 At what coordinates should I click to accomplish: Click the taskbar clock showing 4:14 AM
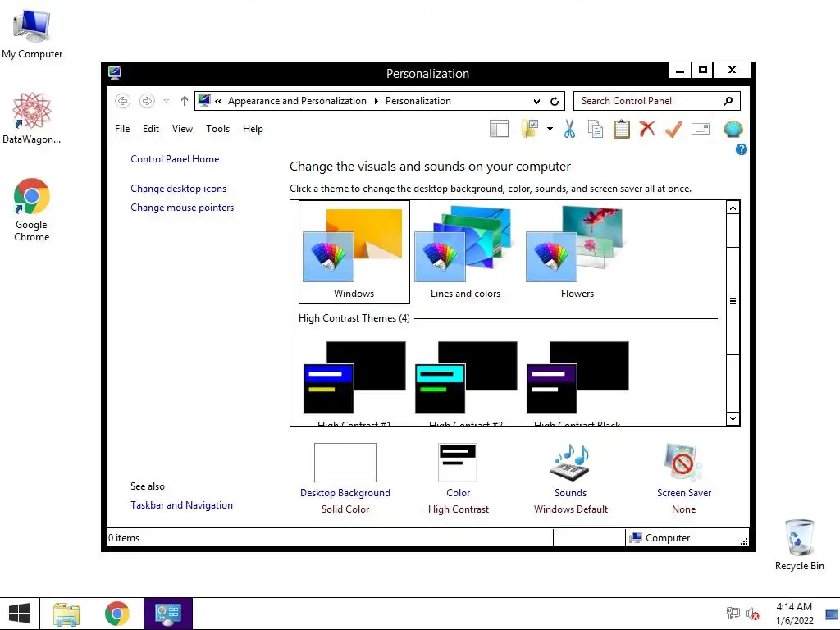794,614
